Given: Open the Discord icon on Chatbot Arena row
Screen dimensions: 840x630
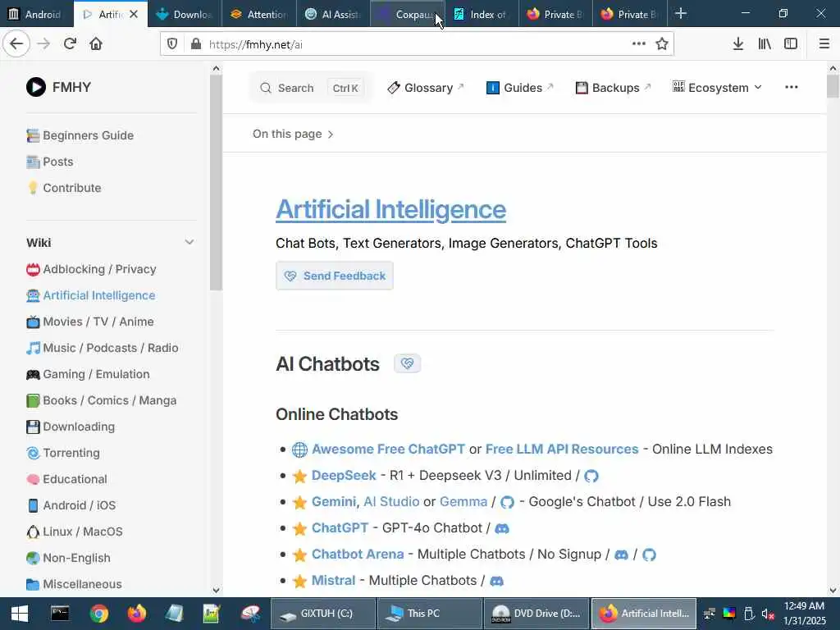Looking at the screenshot, I should [622, 555].
